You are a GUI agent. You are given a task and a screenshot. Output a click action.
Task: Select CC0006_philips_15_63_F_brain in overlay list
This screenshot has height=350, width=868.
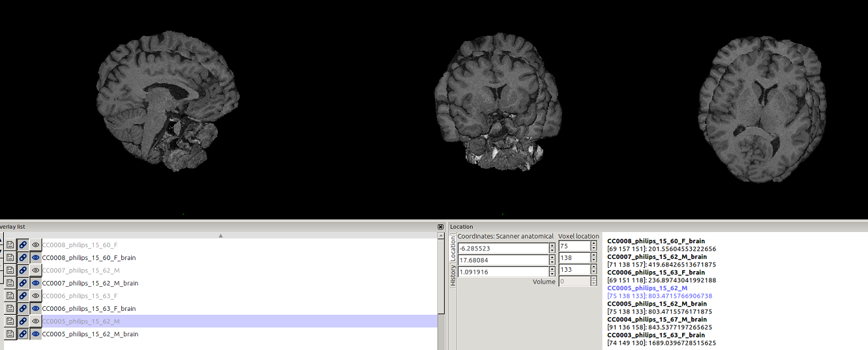89,308
